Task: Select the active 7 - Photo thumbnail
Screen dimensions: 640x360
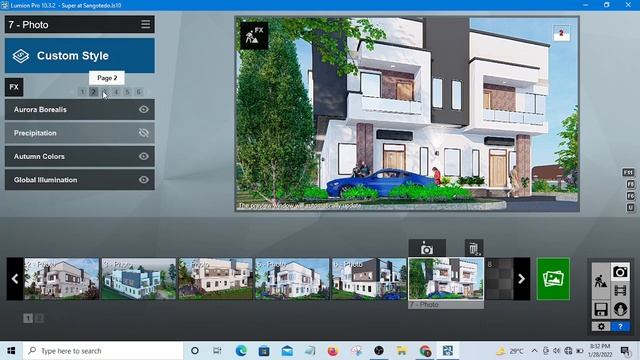Action: tap(446, 279)
